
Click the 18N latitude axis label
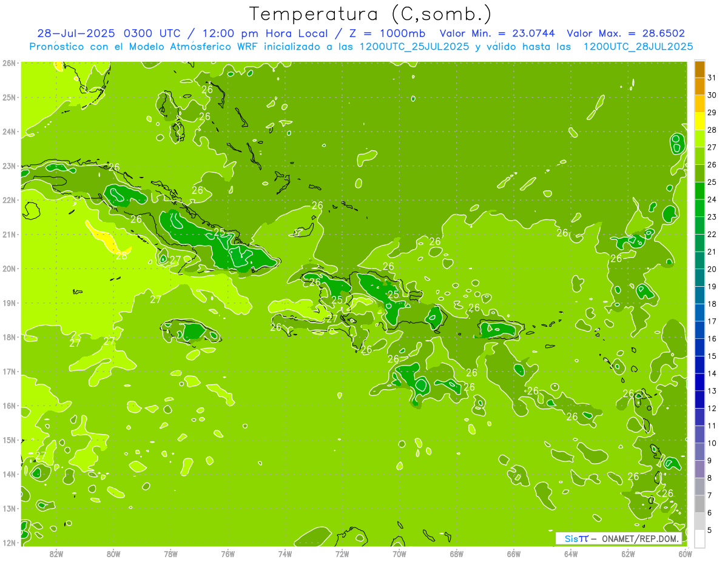point(8,337)
